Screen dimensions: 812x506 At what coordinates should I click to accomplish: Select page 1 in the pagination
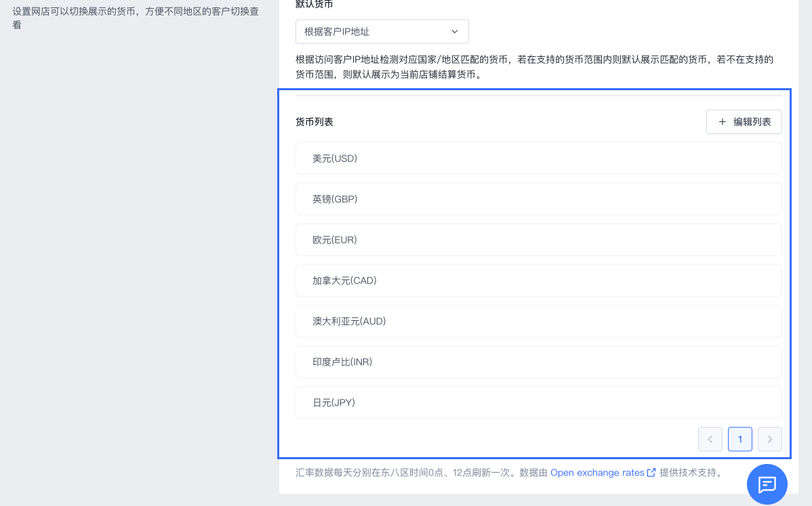(739, 440)
